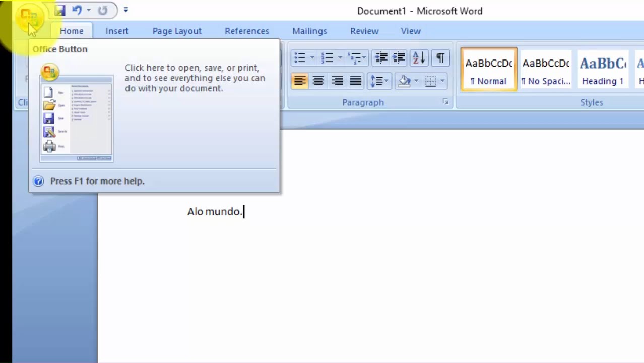644x363 pixels.
Task: Expand the borders dropdown arrow
Action: click(442, 81)
